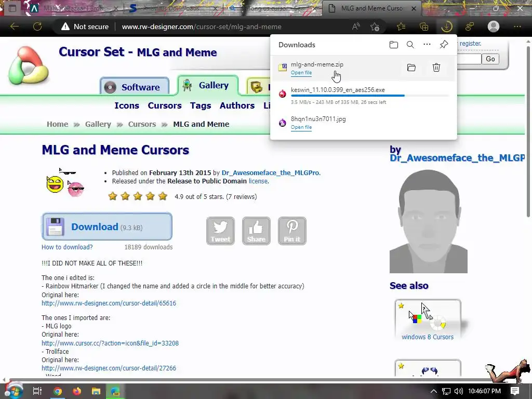Click the Home breadcrumb

click(x=57, y=124)
